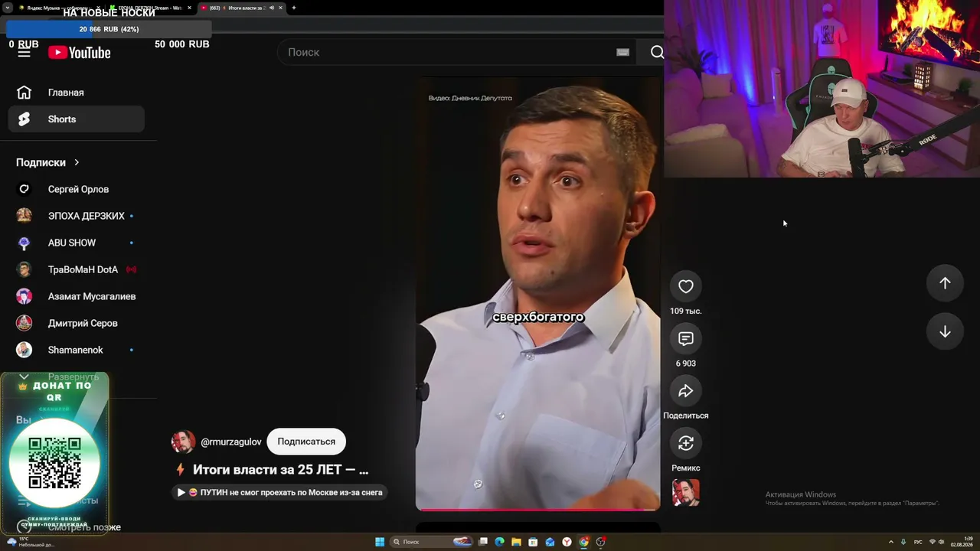This screenshot has height=551, width=980.
Task: Launch Microsoft Edge from the taskbar
Action: (x=500, y=542)
